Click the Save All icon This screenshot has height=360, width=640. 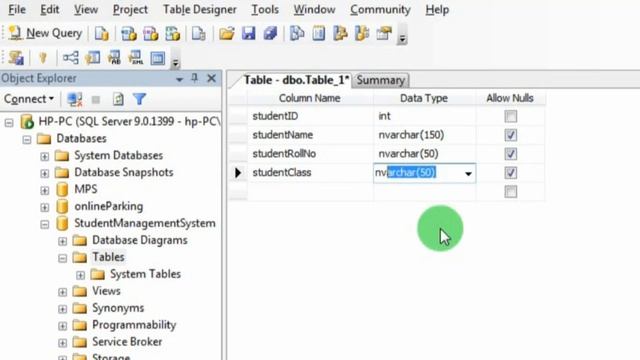pyautogui.click(x=270, y=33)
